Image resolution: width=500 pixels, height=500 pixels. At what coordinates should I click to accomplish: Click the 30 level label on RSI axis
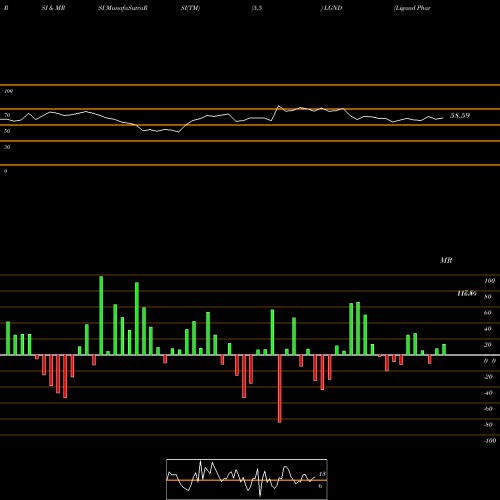point(7,147)
